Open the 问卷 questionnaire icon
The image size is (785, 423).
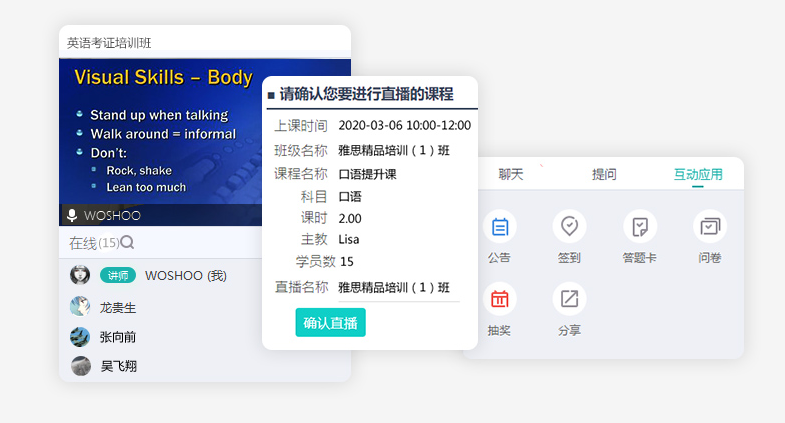pyautogui.click(x=710, y=227)
